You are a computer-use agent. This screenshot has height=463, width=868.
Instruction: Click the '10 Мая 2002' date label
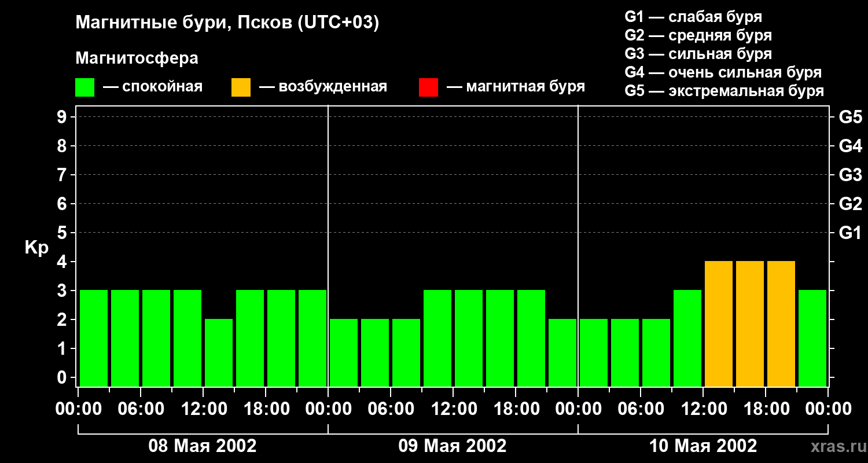point(703,446)
